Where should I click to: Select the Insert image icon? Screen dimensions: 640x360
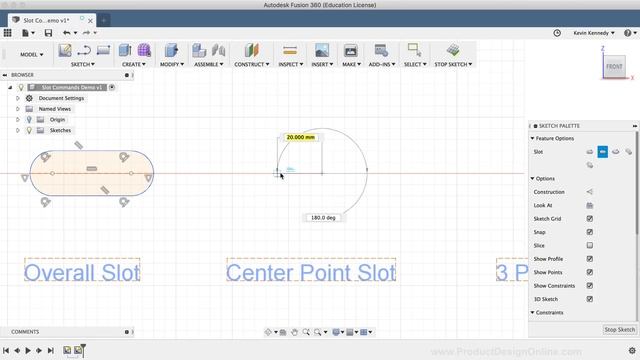tap(322, 50)
